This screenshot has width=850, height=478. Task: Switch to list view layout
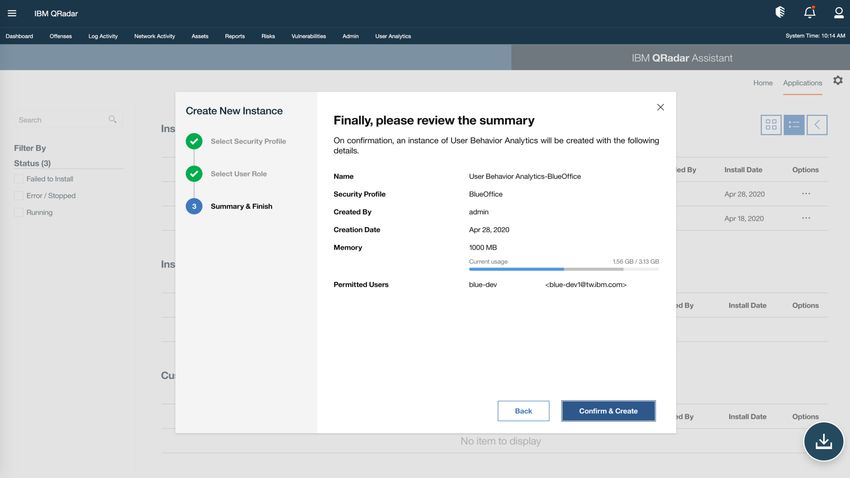pyautogui.click(x=794, y=125)
